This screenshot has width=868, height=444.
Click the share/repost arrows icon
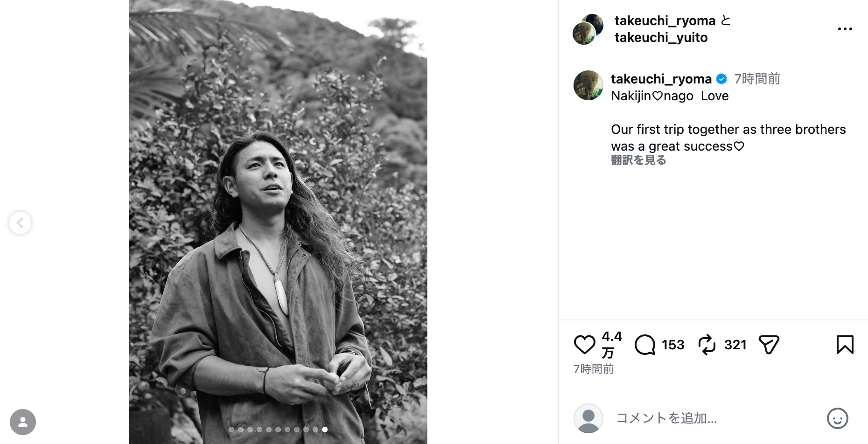[x=707, y=345]
